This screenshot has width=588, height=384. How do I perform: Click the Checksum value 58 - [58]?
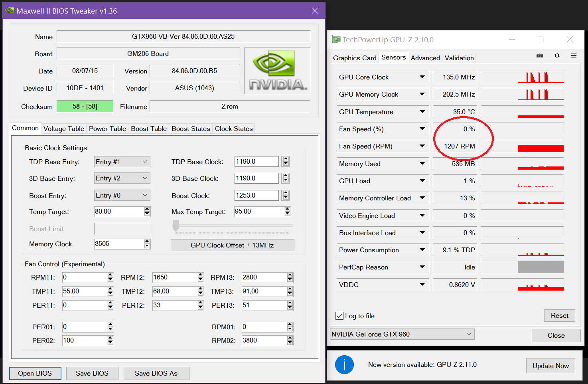click(85, 106)
